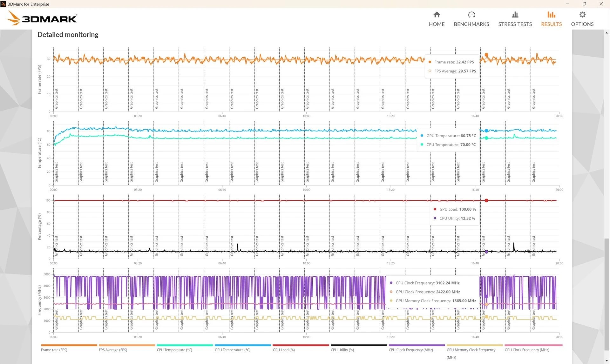The height and width of the screenshot is (364, 610).
Task: Open the STRESS TESTS tab label
Action: click(x=515, y=24)
